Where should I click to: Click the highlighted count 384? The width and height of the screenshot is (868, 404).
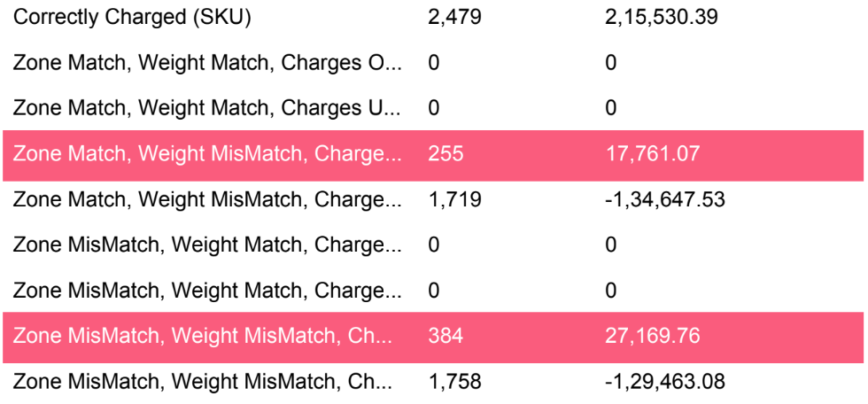(x=445, y=336)
